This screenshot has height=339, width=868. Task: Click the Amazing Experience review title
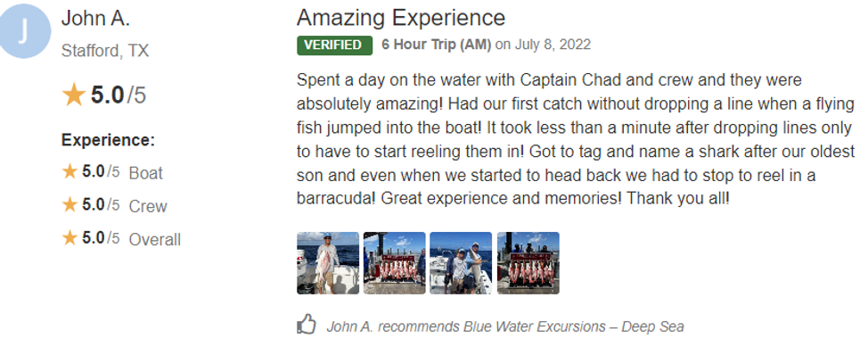(401, 18)
